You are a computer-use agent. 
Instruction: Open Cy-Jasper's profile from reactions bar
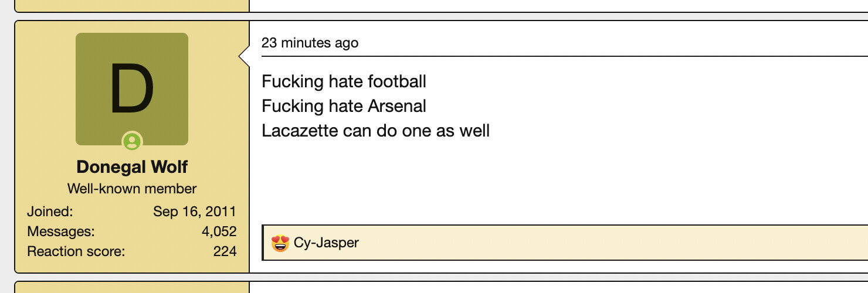[x=326, y=243]
